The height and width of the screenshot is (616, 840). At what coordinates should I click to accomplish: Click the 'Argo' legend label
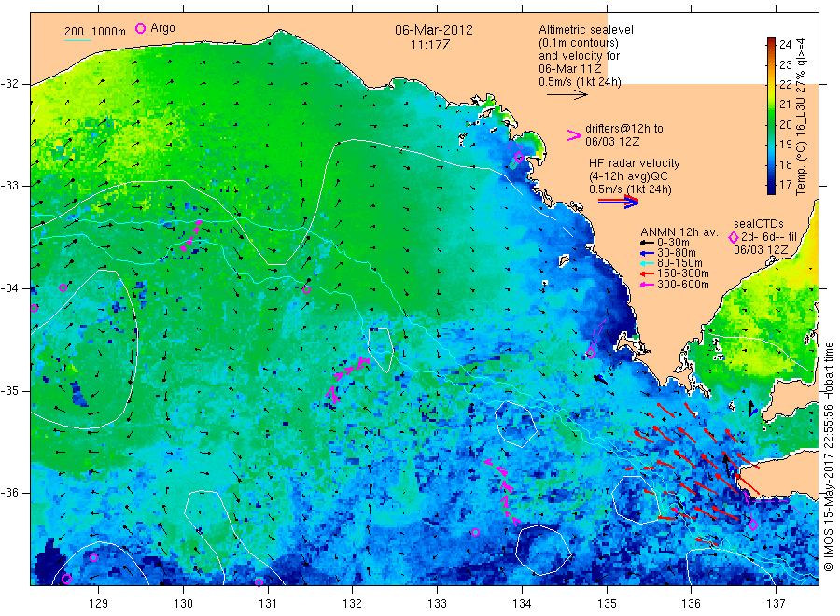(x=162, y=28)
